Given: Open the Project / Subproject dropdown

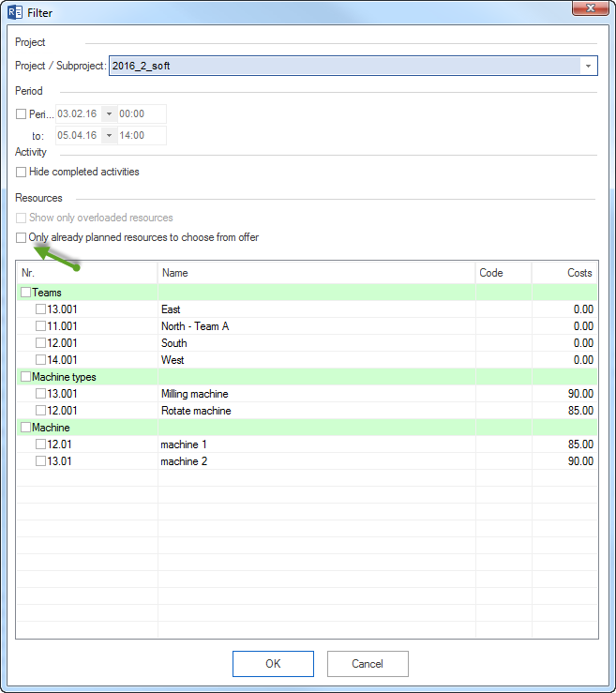Looking at the screenshot, I should click(588, 66).
